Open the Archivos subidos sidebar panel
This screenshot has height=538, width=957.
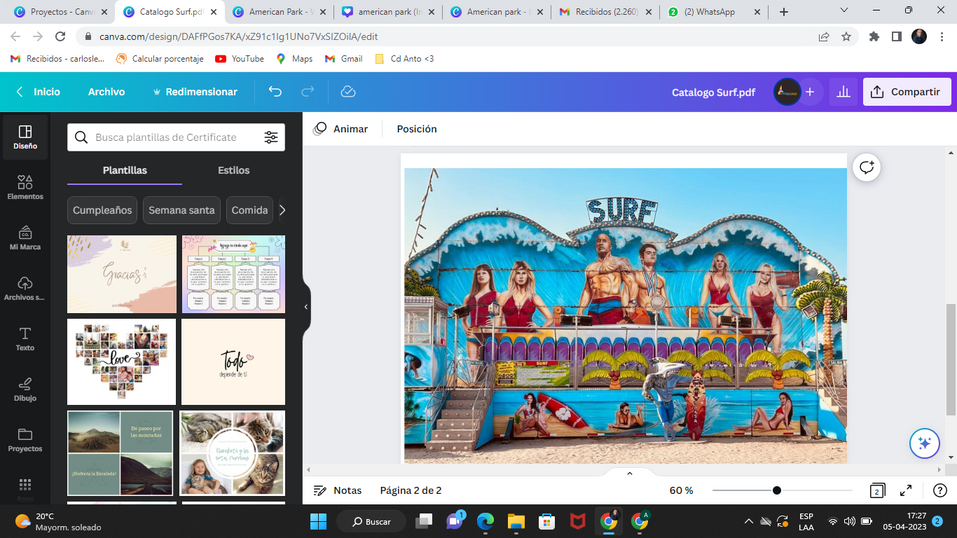pyautogui.click(x=25, y=288)
